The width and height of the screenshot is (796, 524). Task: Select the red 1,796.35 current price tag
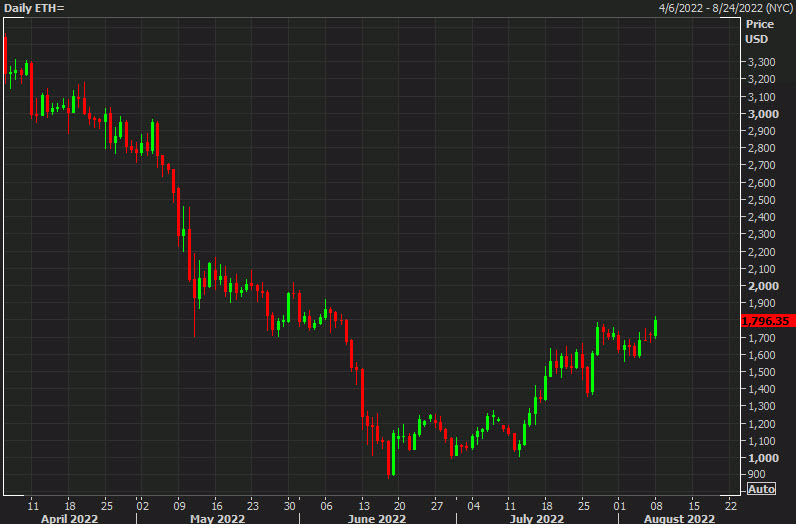click(767, 321)
